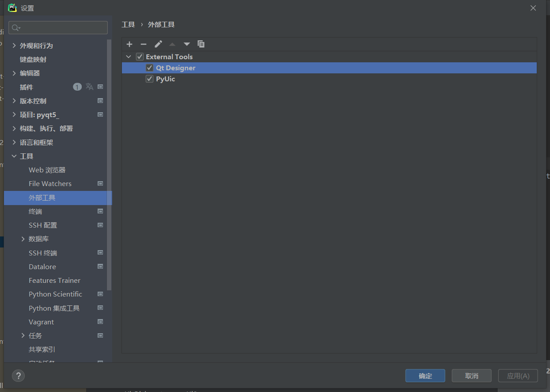The width and height of the screenshot is (550, 392).
Task: Collapse the External Tools tree group
Action: [129, 57]
